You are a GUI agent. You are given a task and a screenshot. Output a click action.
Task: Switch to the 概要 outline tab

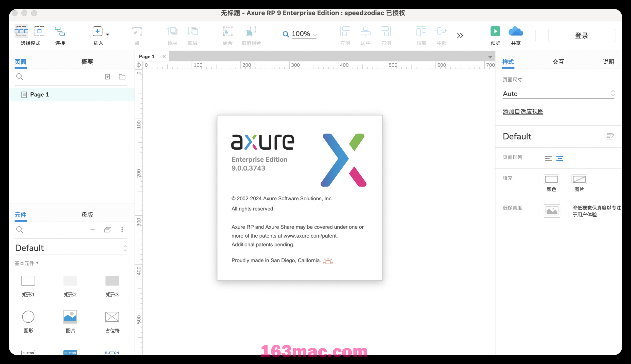pyautogui.click(x=87, y=62)
